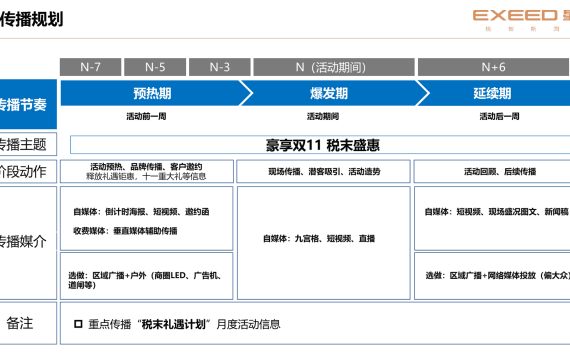Click the checkbox bullet before 重点传播
This screenshot has height=360, width=570.
[x=78, y=324]
